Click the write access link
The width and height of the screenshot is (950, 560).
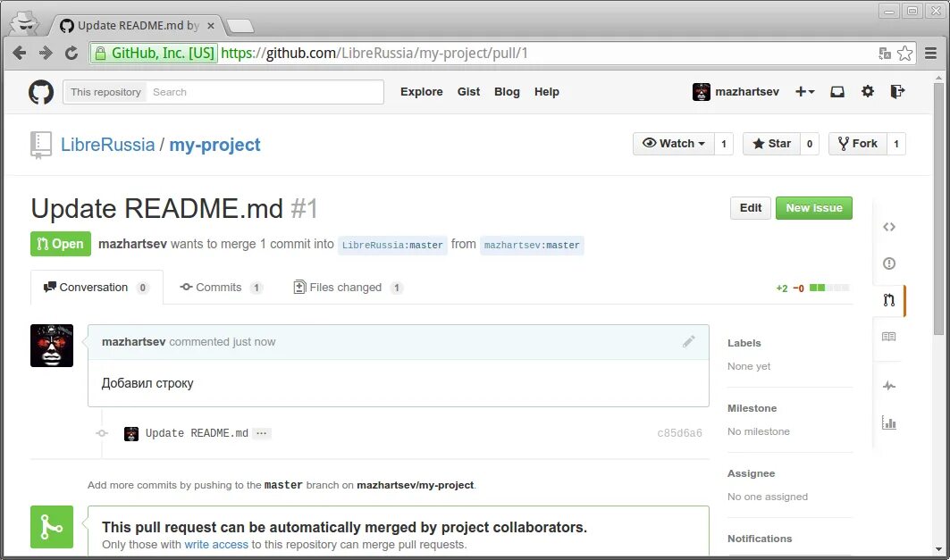(x=216, y=544)
